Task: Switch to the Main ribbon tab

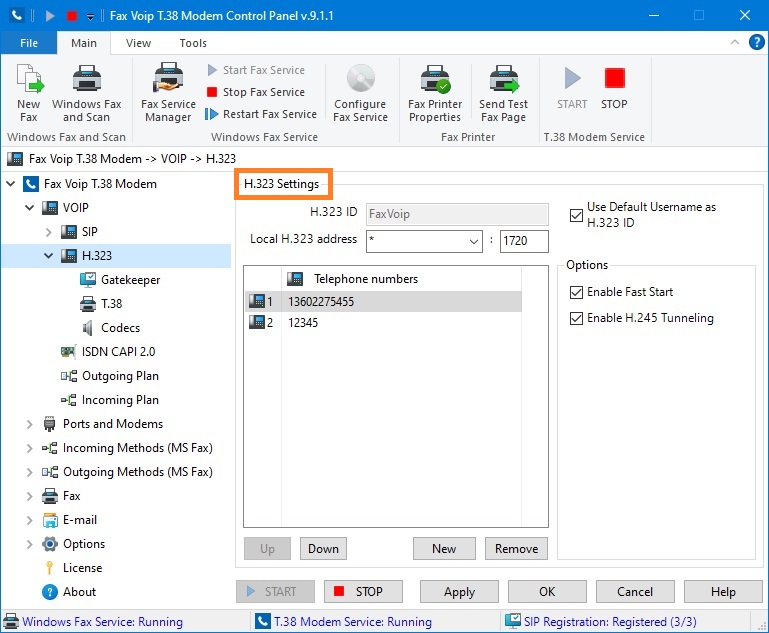Action: pos(84,43)
